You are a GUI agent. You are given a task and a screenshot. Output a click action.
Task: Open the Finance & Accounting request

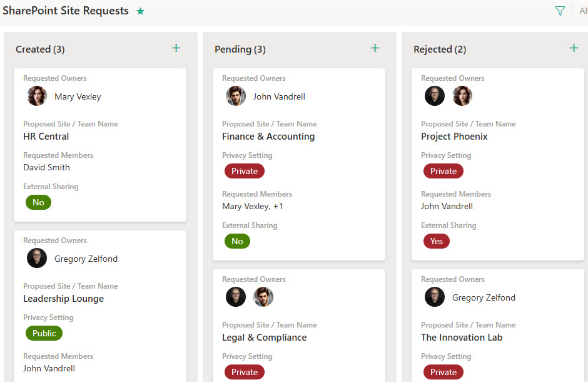point(268,137)
